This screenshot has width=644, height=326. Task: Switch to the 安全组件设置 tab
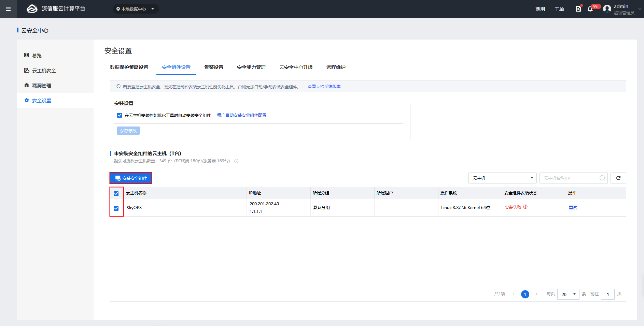pyautogui.click(x=176, y=67)
